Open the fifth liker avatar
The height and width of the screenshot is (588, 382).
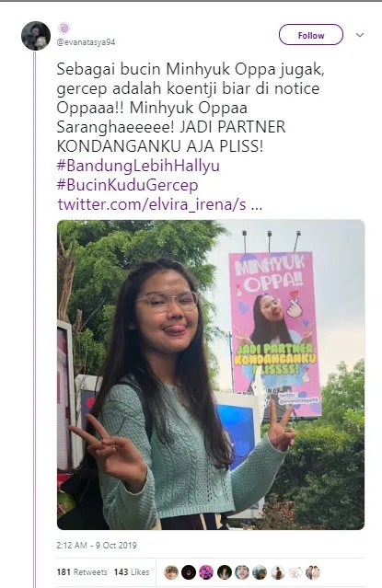242,572
